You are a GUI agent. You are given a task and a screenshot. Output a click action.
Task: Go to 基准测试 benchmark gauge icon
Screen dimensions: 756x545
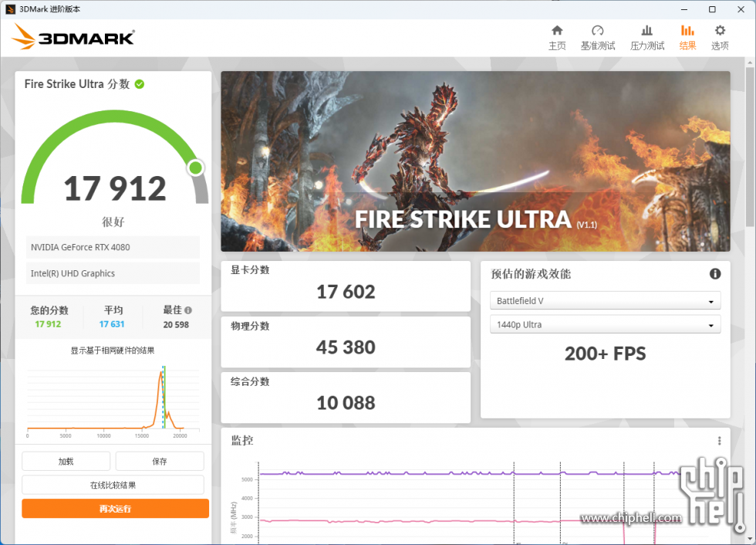point(597,31)
